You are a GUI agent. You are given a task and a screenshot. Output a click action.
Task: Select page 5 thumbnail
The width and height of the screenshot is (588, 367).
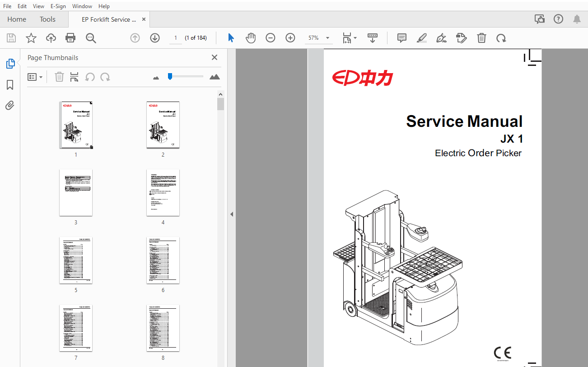click(76, 260)
